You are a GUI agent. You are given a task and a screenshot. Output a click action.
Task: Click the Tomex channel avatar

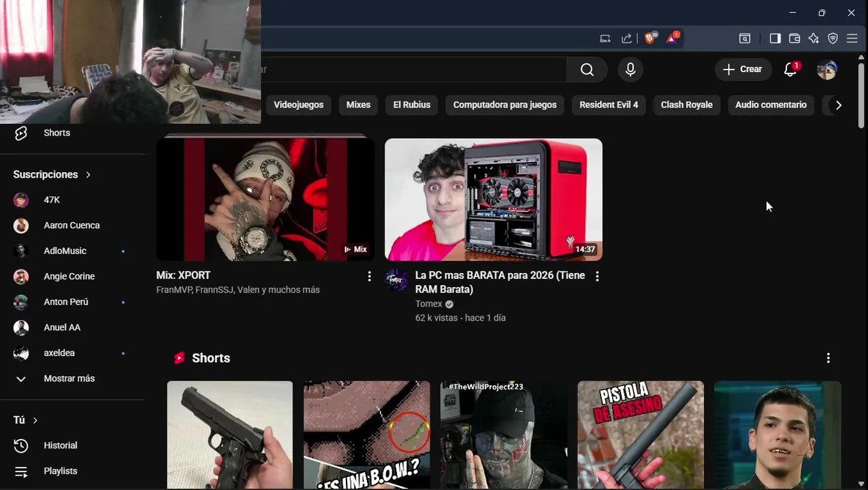397,280
